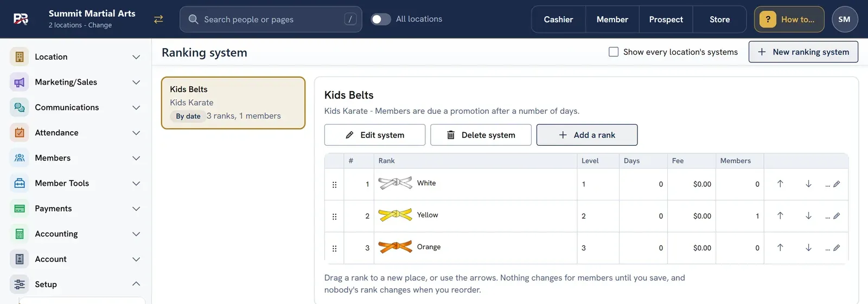Expand the Location menu chevron
The height and width of the screenshot is (304, 868).
click(136, 57)
